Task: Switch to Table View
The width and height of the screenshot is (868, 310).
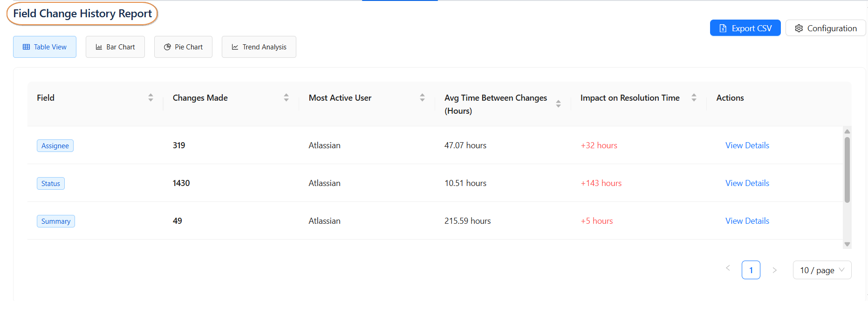Action: [45, 47]
